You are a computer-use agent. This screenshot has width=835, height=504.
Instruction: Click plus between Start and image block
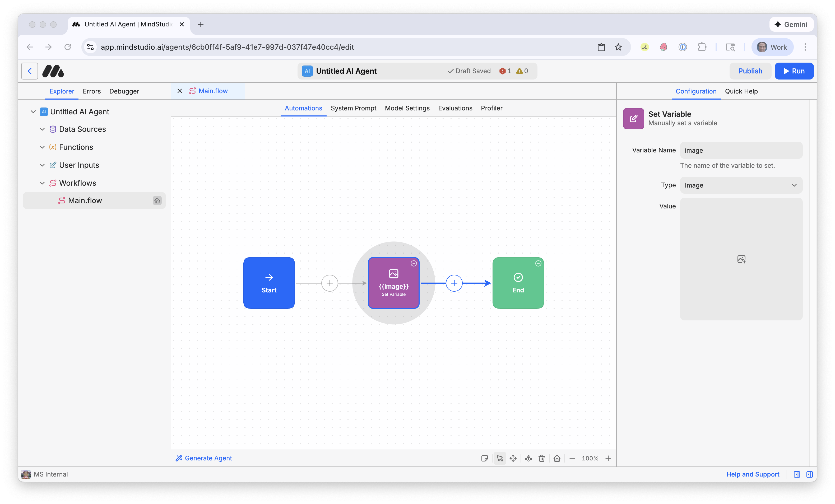click(330, 283)
